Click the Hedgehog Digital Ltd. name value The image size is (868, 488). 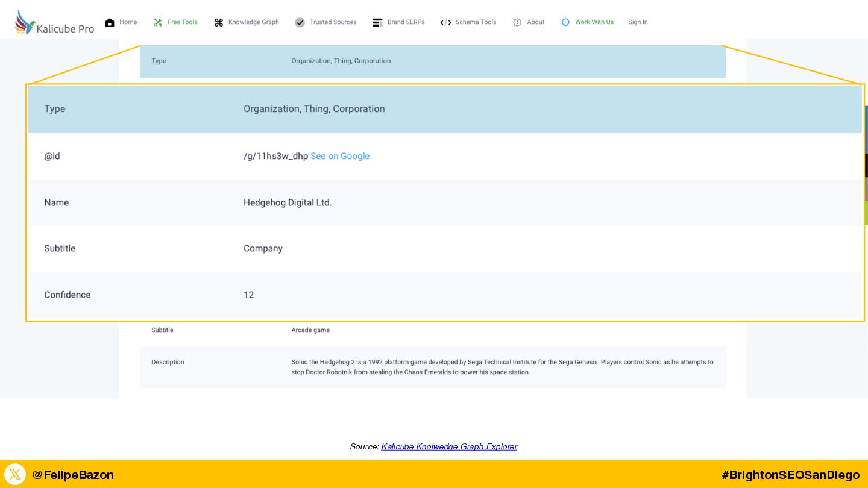click(x=288, y=202)
